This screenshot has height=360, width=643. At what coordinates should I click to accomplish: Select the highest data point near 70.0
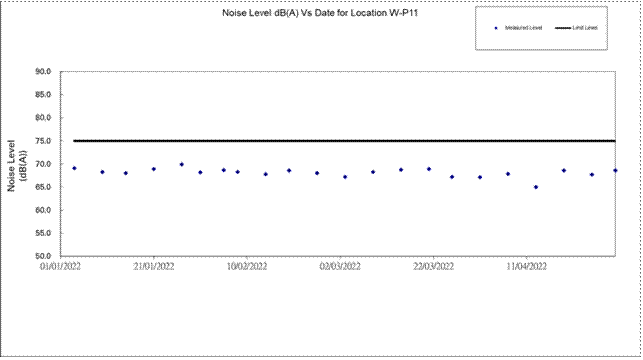pos(182,164)
